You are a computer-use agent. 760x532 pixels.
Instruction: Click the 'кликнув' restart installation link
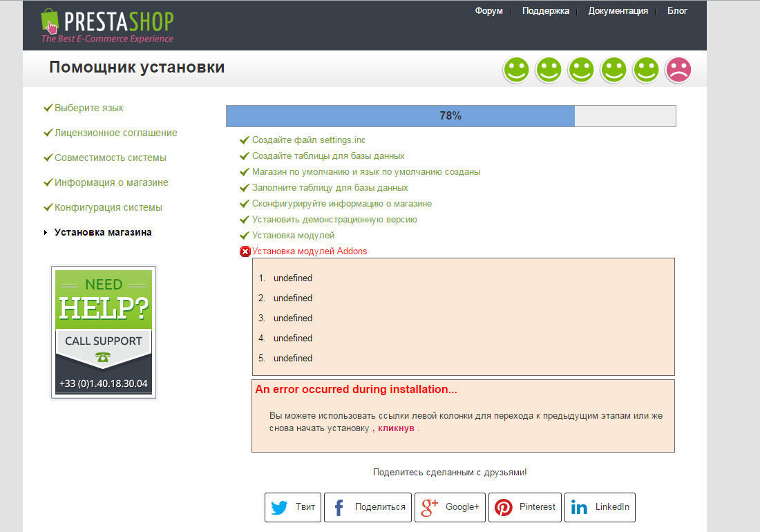(x=396, y=428)
